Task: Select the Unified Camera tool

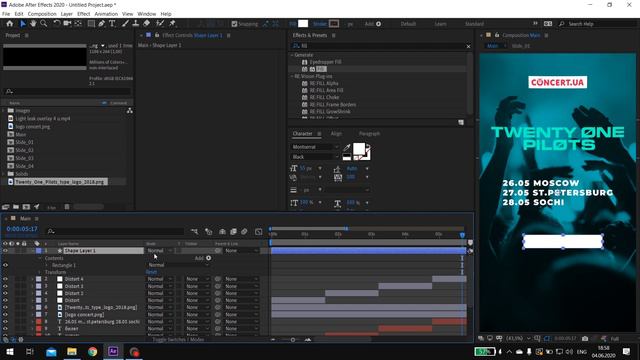Action: (67, 24)
